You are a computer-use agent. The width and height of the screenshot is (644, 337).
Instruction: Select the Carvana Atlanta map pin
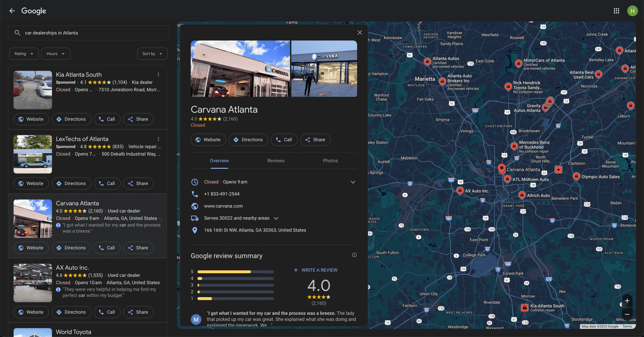pyautogui.click(x=502, y=168)
